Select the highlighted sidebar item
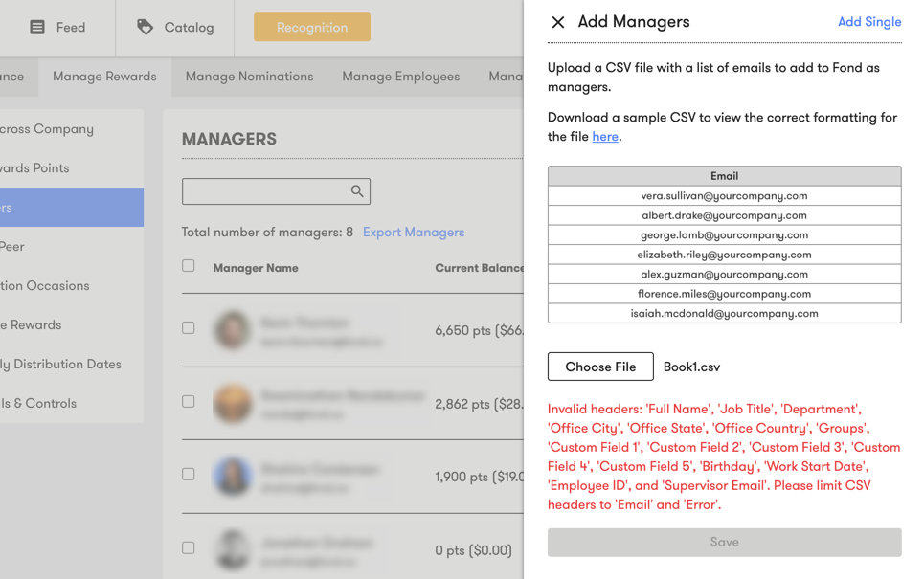This screenshot has width=924, height=579. [x=72, y=208]
